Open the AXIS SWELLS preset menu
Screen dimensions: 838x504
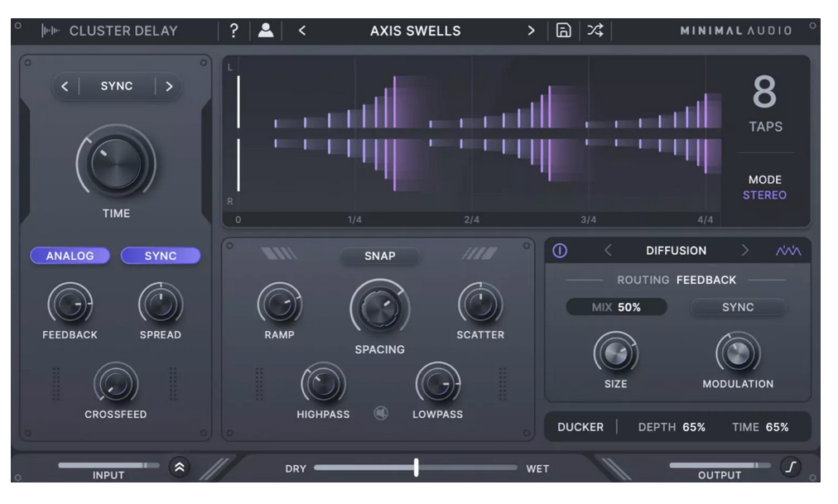pos(415,31)
